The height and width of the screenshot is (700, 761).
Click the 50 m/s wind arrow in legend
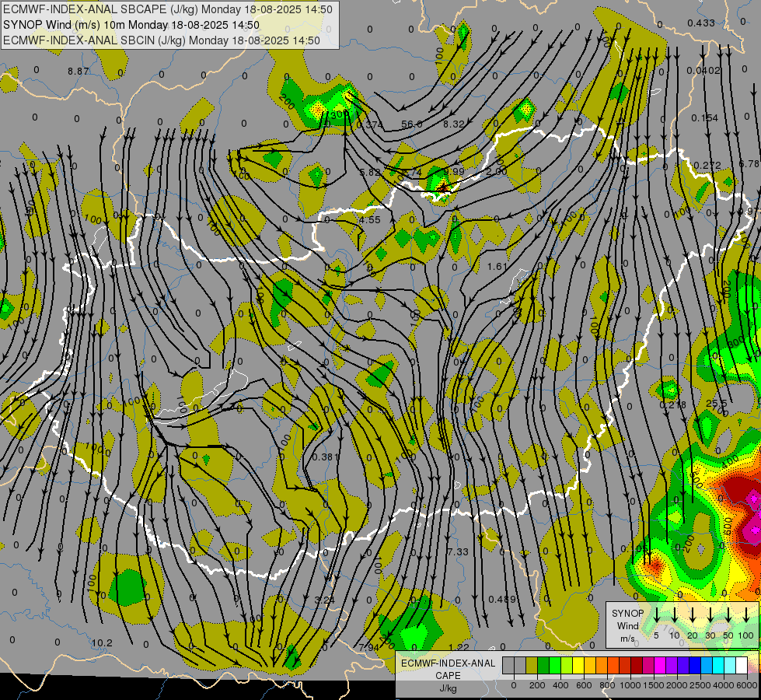[728, 615]
